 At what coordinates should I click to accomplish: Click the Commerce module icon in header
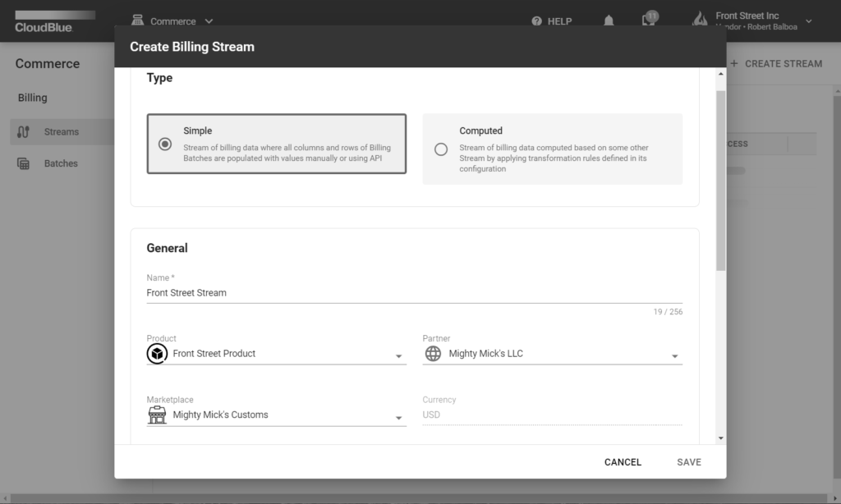[137, 21]
